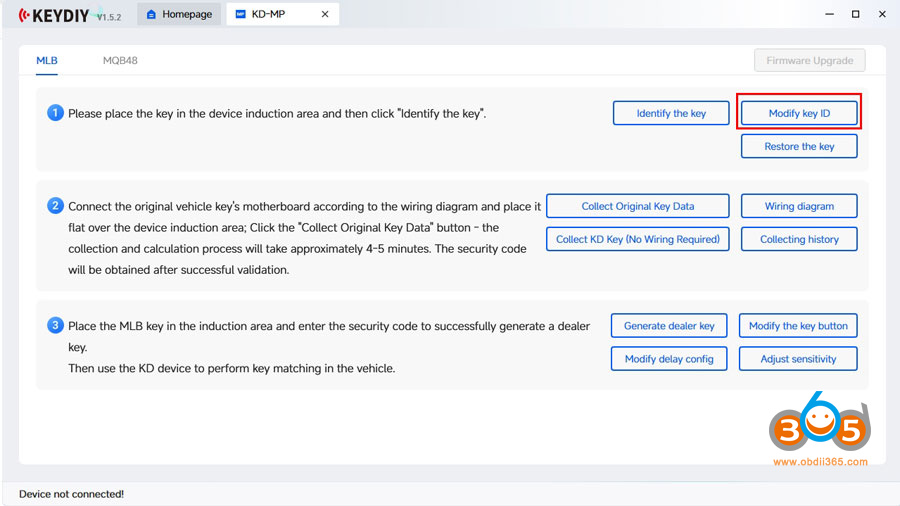Click the Homepage tab house icon
Viewport: 900px width, 506px height.
tap(151, 15)
